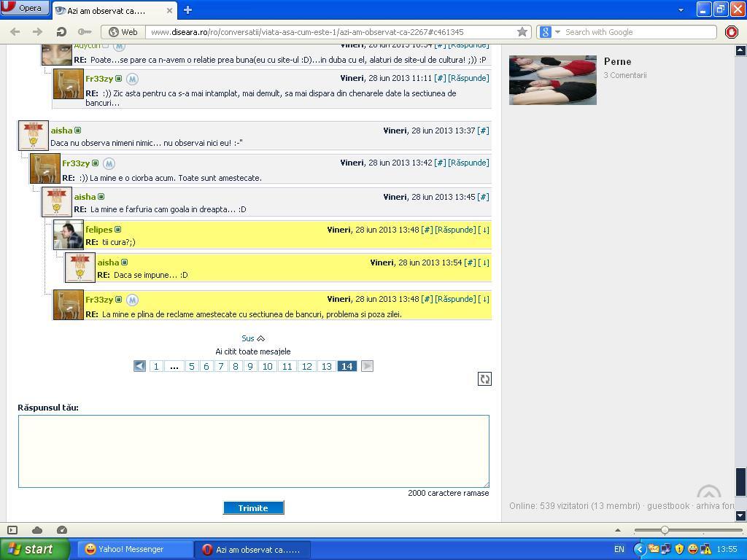Go to page 6 of conversation
This screenshot has height=560, width=747.
point(206,366)
